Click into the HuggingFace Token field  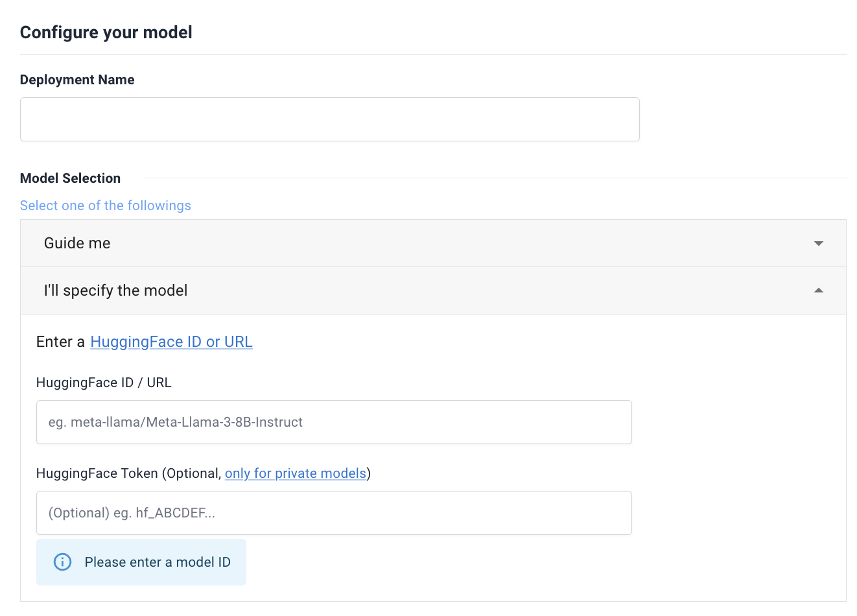pyautogui.click(x=334, y=513)
